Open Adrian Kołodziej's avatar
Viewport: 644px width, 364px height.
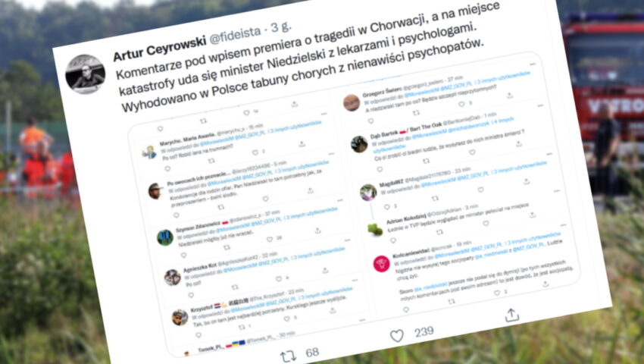point(375,230)
